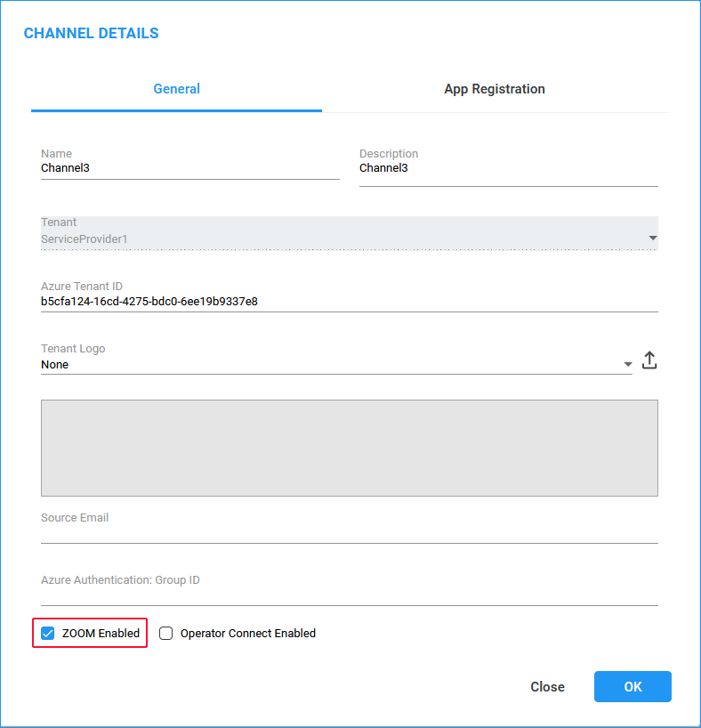Viewport: 701px width, 728px height.
Task: Enable the Operator Connect Enabled checkbox
Action: (165, 633)
